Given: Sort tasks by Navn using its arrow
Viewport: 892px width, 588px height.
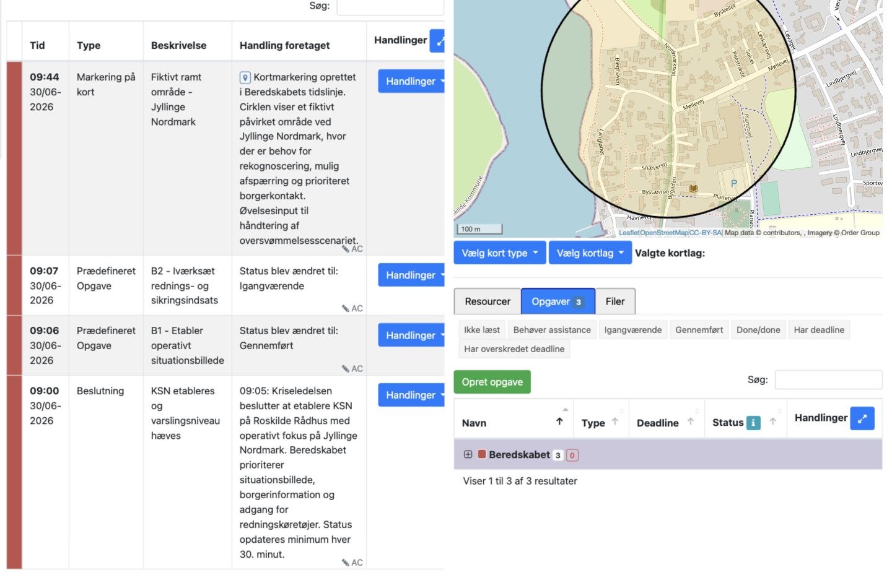Looking at the screenshot, I should 559,421.
